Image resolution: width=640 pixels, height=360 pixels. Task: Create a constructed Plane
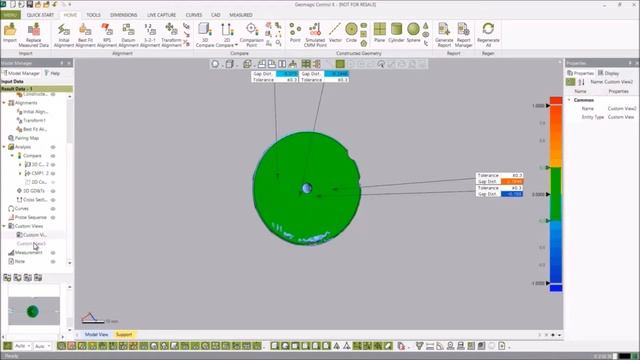[380, 33]
